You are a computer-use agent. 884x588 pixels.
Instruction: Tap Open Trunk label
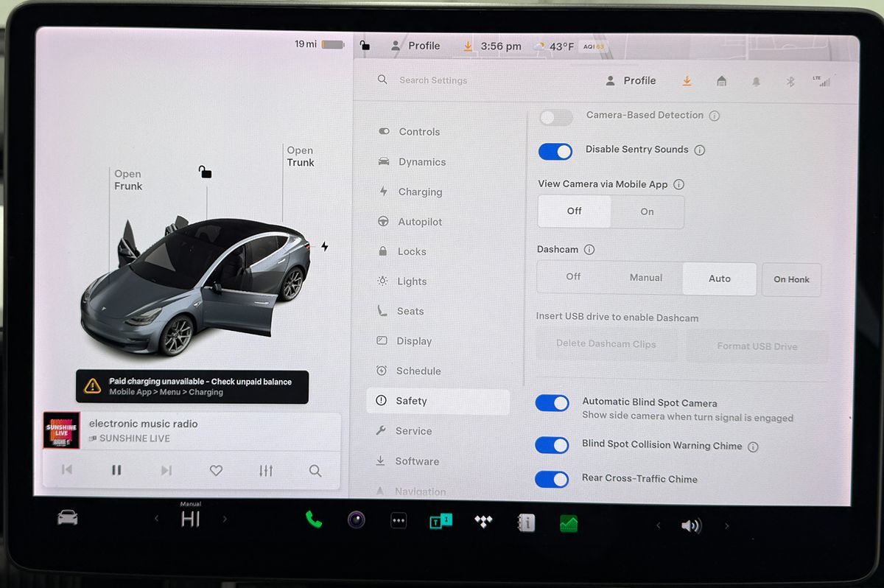coord(300,156)
